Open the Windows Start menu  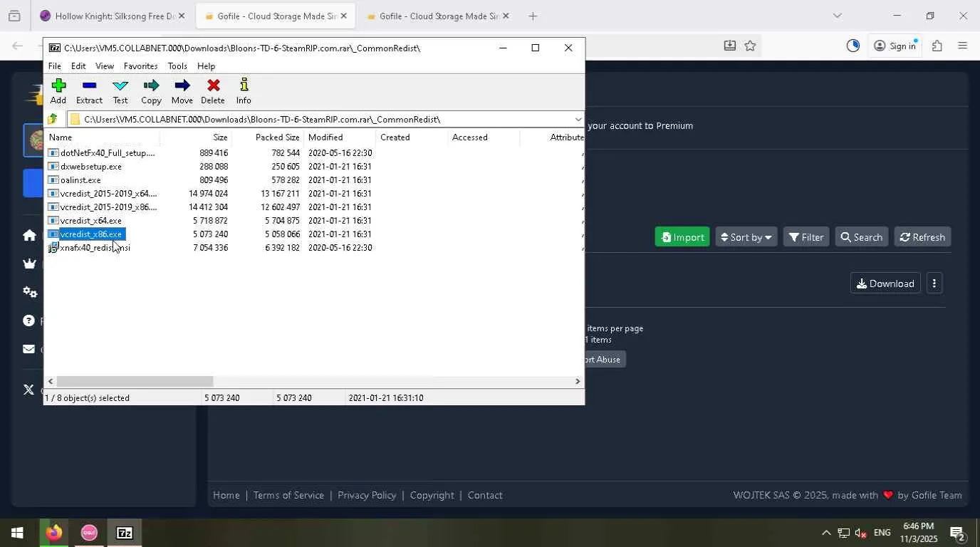click(17, 533)
